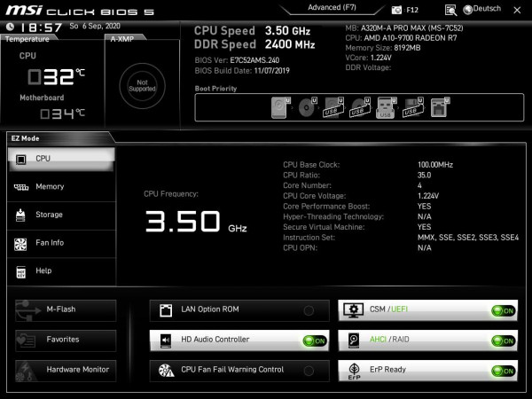
Task: Open the Storage section
Action: 61,215
